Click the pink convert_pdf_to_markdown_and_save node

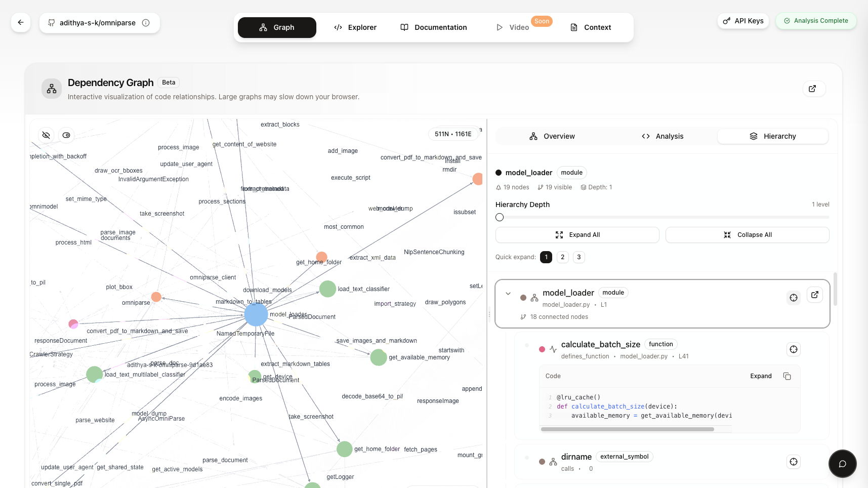pyautogui.click(x=73, y=324)
